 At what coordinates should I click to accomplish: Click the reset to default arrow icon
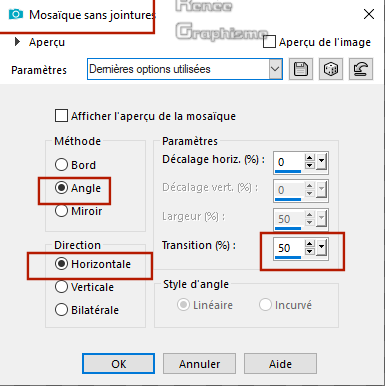pyautogui.click(x=361, y=69)
